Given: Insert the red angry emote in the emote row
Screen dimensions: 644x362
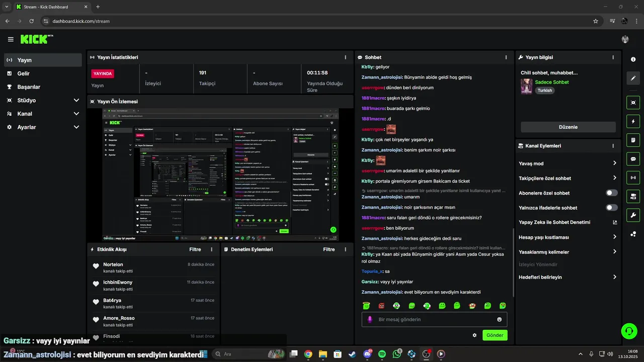Looking at the screenshot, I should [x=381, y=305].
